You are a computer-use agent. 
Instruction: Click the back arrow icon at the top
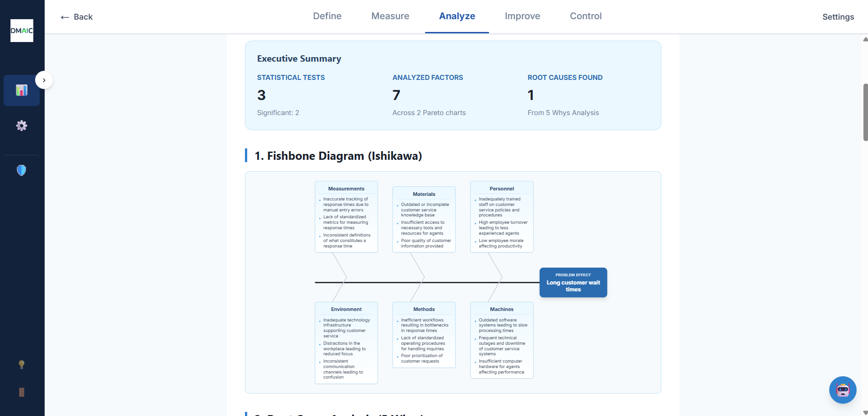tap(64, 16)
